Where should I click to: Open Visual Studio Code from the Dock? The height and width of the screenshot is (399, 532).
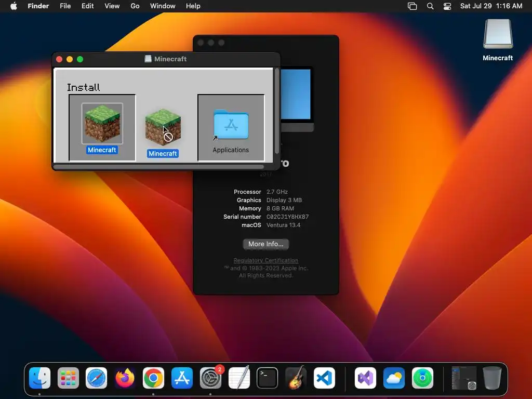click(324, 378)
